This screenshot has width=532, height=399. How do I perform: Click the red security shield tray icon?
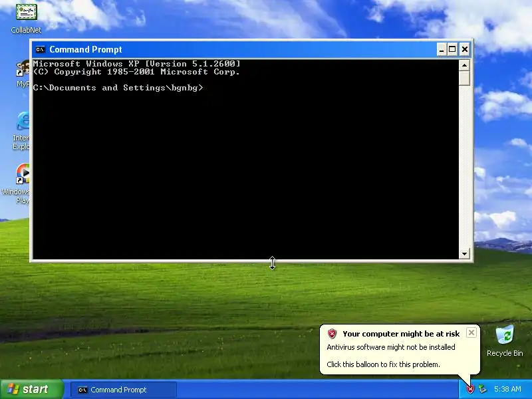click(470, 389)
